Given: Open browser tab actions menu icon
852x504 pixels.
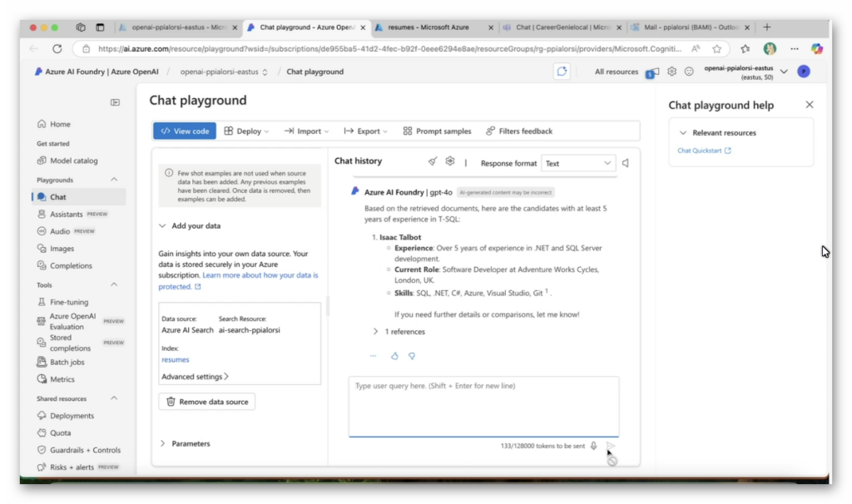Looking at the screenshot, I should (81, 27).
